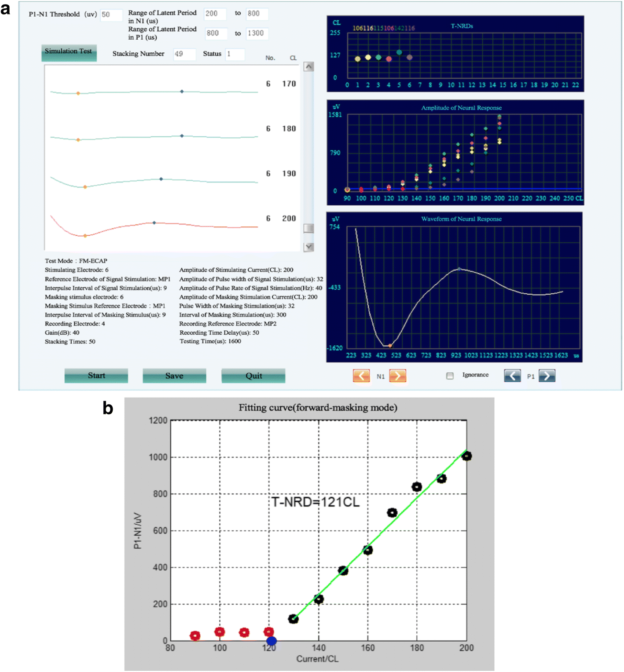The image size is (624, 672).
Task: Click the P1 peak marker in Waveform of Neural Response
Action: [459, 269]
